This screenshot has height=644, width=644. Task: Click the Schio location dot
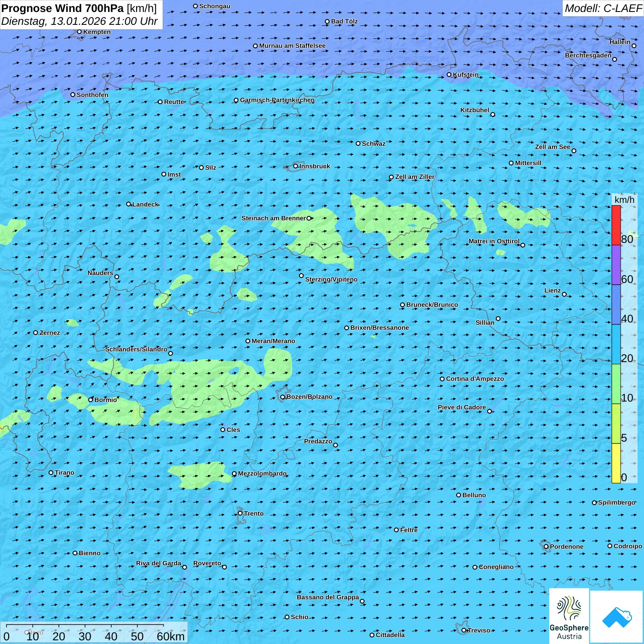(287, 617)
